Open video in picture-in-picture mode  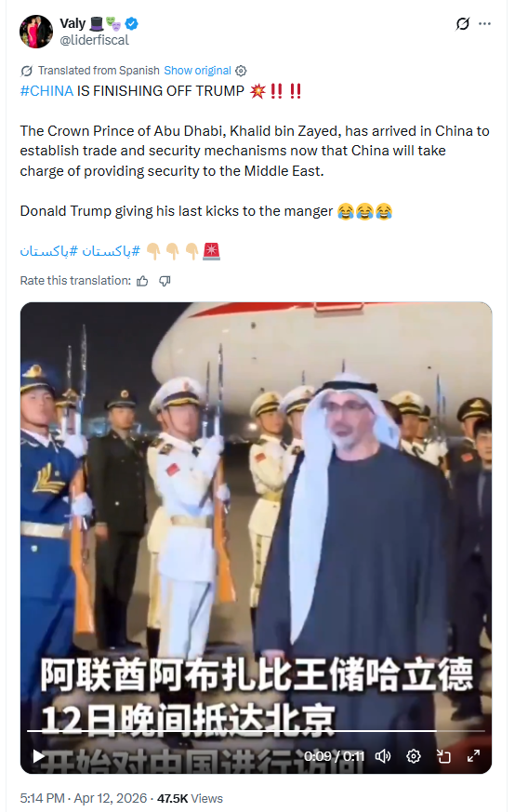click(443, 756)
